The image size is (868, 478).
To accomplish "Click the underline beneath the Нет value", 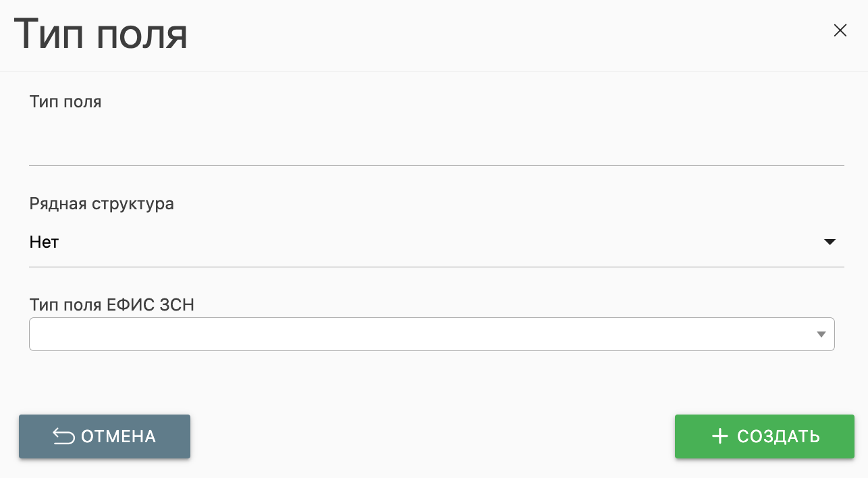I will [x=436, y=267].
